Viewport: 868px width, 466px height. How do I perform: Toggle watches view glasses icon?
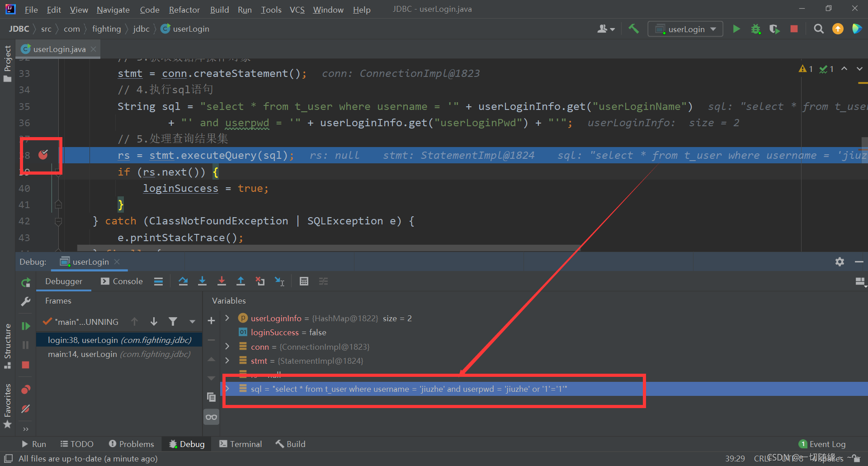coord(211,417)
